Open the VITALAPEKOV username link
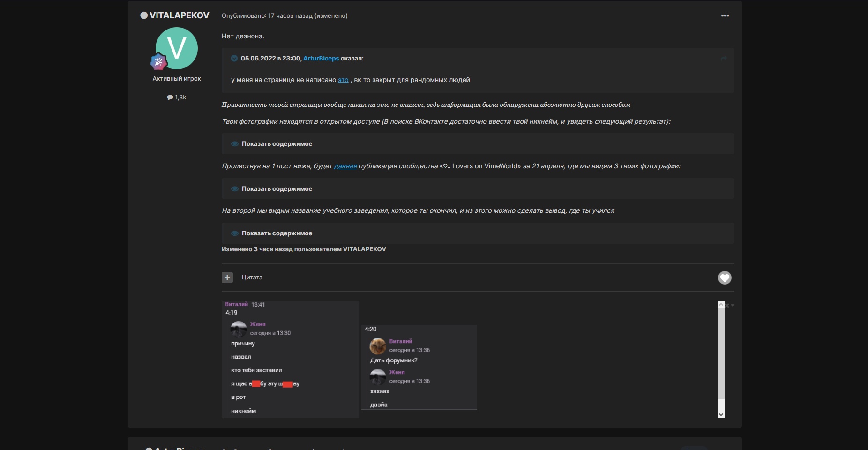Image resolution: width=868 pixels, height=450 pixels. click(x=179, y=15)
